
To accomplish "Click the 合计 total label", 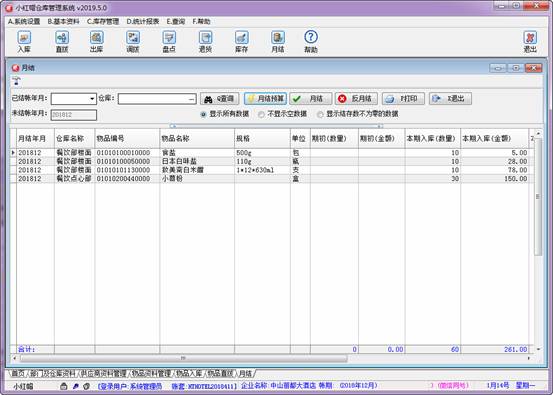I will coord(27,350).
